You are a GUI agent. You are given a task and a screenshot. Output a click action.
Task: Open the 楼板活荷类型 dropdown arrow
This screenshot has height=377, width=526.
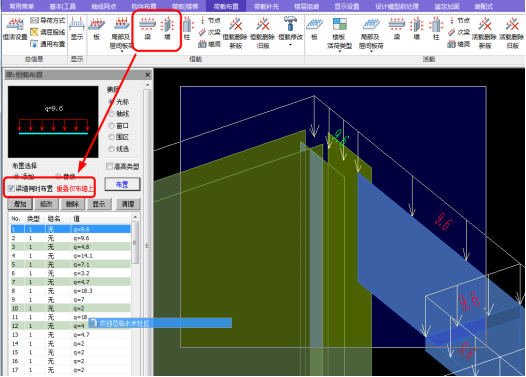(339, 51)
